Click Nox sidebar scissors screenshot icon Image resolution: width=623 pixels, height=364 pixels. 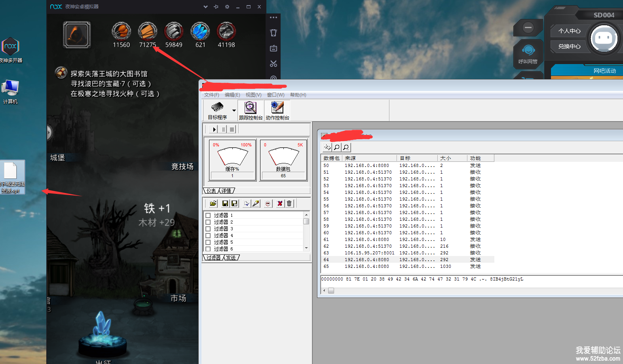[274, 64]
